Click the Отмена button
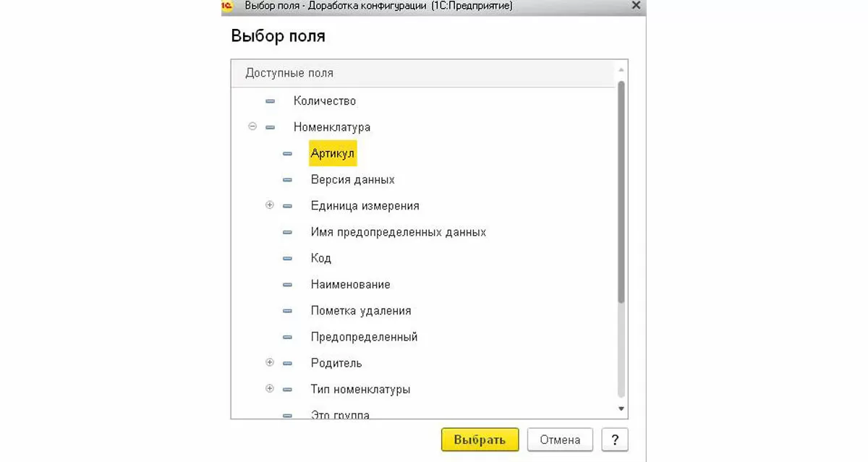Screen dimensions: 868x462 [560, 440]
